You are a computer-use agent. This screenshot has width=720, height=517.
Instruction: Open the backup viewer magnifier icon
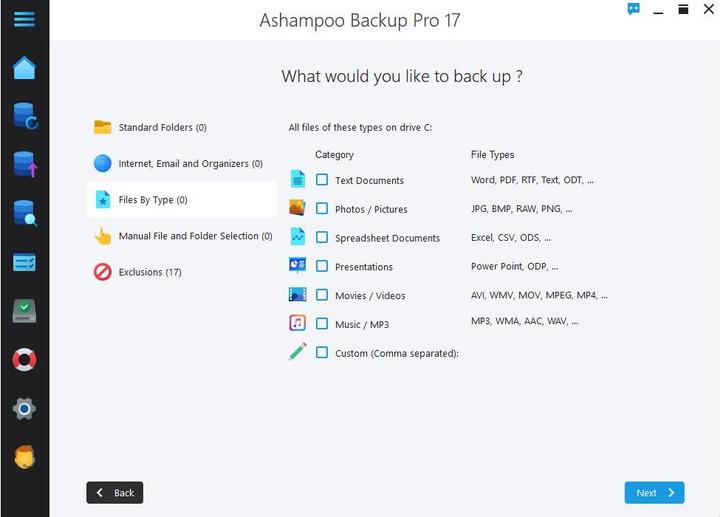24,213
